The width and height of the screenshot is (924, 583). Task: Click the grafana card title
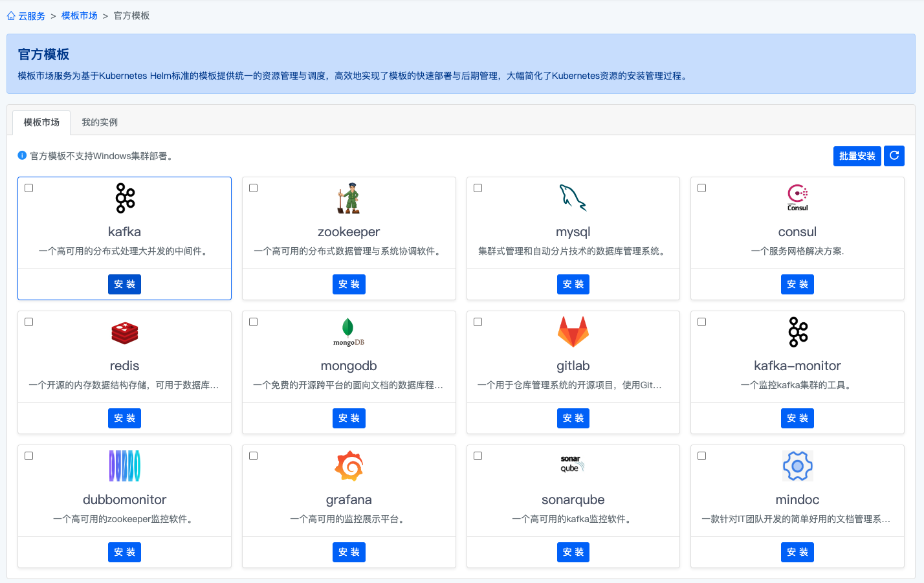click(x=349, y=500)
